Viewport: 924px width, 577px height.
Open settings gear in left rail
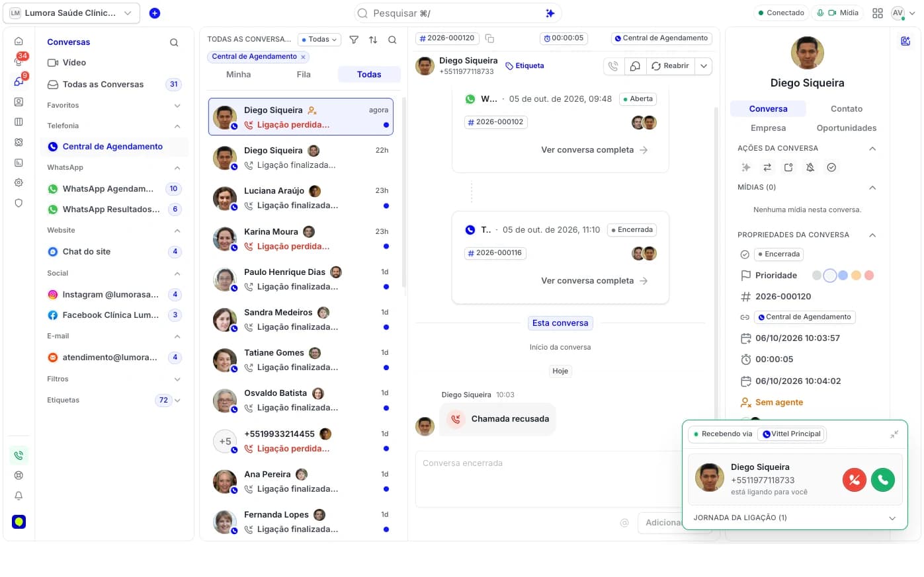pyautogui.click(x=19, y=182)
